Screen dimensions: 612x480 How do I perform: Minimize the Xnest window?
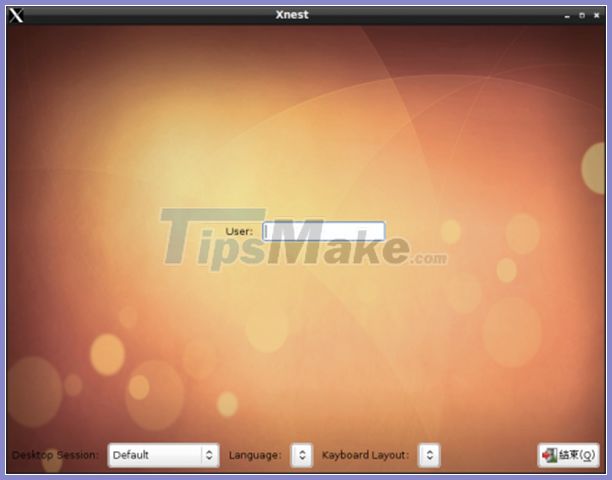pyautogui.click(x=567, y=16)
